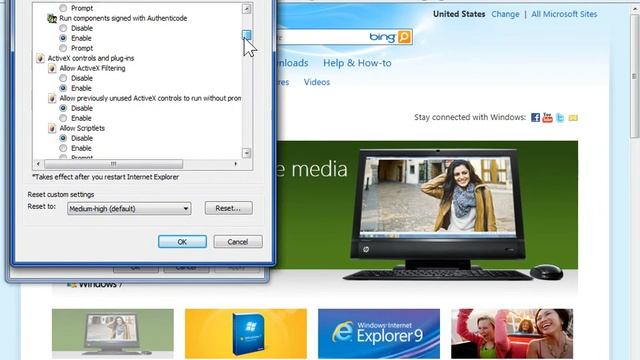The width and height of the screenshot is (640, 360).
Task: Click OK in the security settings dialog
Action: (182, 242)
